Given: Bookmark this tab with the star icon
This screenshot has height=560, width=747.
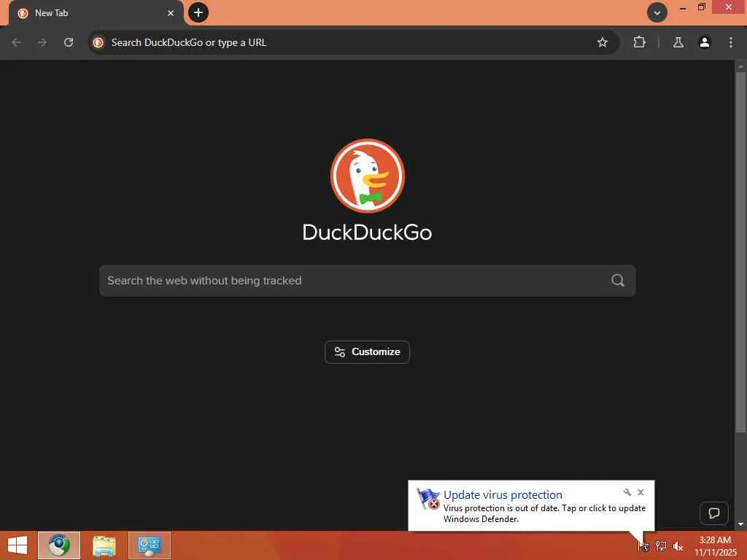Looking at the screenshot, I should (x=602, y=42).
